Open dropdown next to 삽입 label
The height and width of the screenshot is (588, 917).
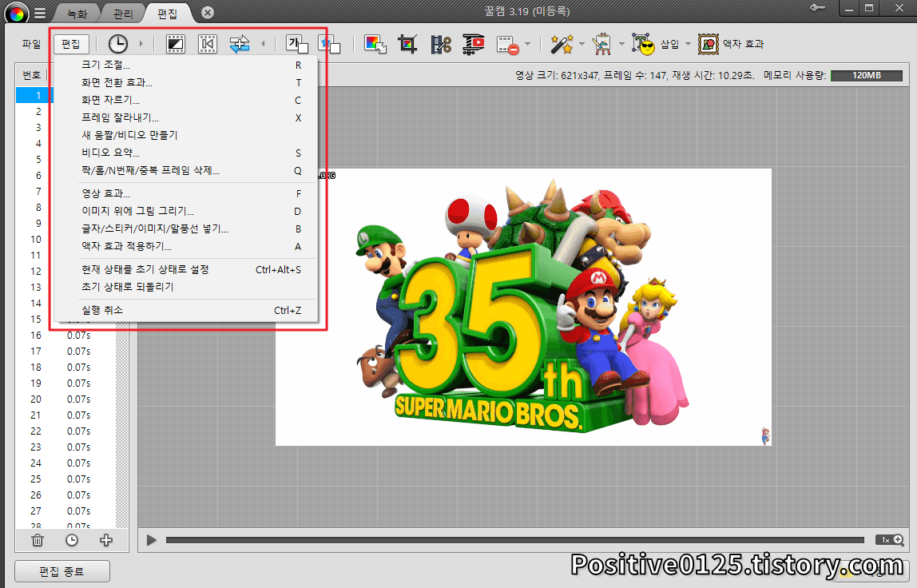pos(688,44)
